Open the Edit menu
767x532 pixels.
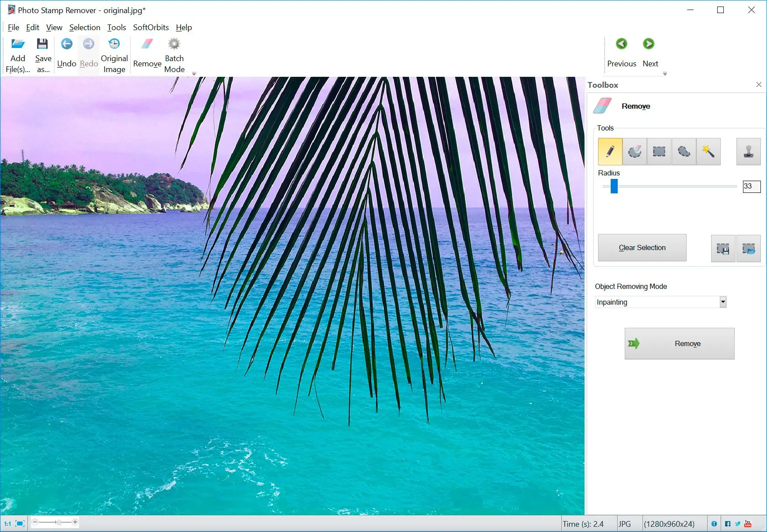click(x=33, y=27)
